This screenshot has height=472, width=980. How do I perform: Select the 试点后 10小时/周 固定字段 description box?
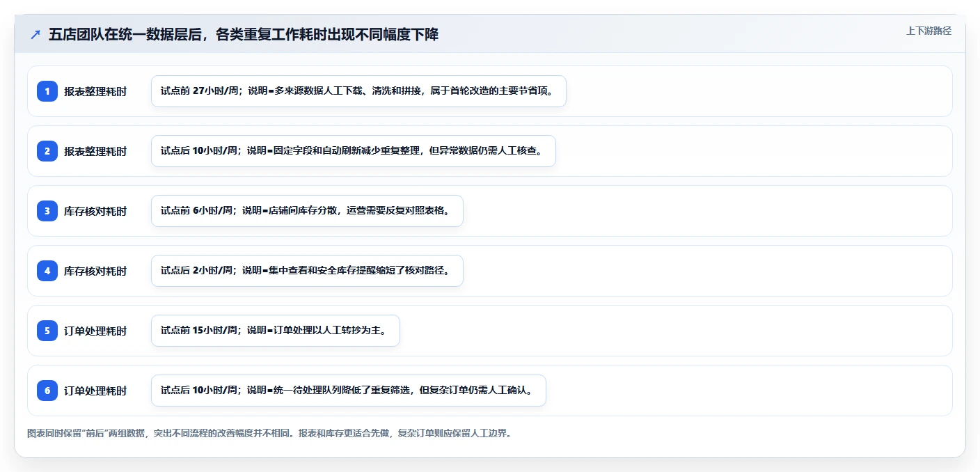(x=354, y=151)
